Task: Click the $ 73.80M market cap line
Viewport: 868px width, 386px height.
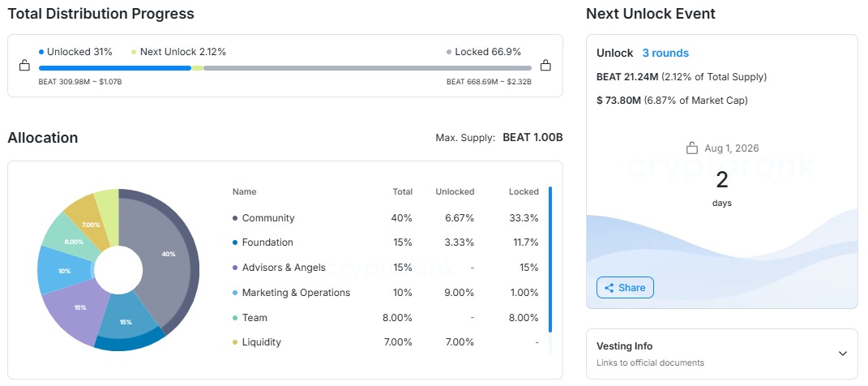Action: tap(672, 101)
